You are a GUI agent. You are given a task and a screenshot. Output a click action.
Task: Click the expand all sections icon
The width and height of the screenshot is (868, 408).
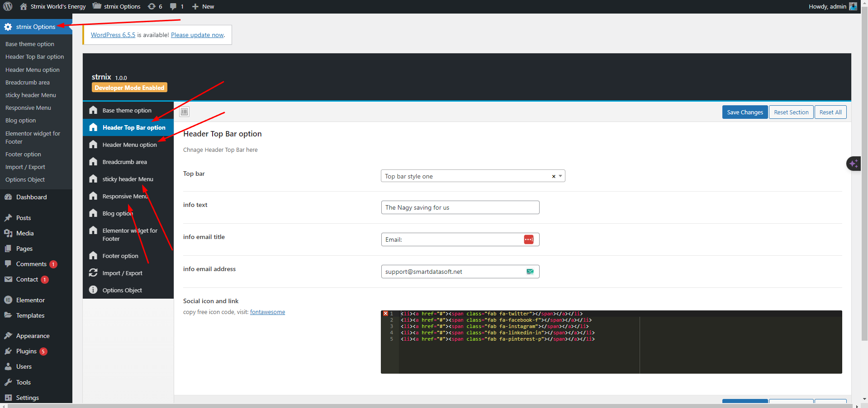tap(185, 112)
